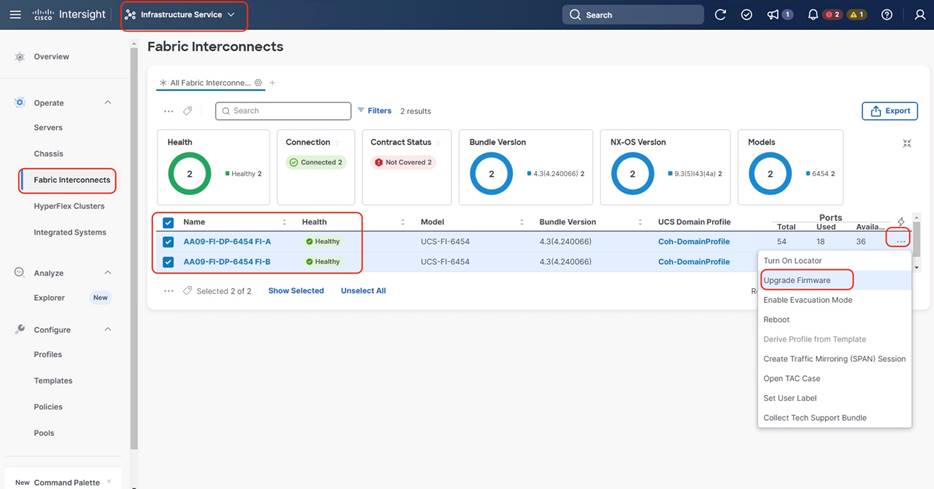Image resolution: width=934 pixels, height=489 pixels.
Task: Open the user profile icon
Action: 920,15
